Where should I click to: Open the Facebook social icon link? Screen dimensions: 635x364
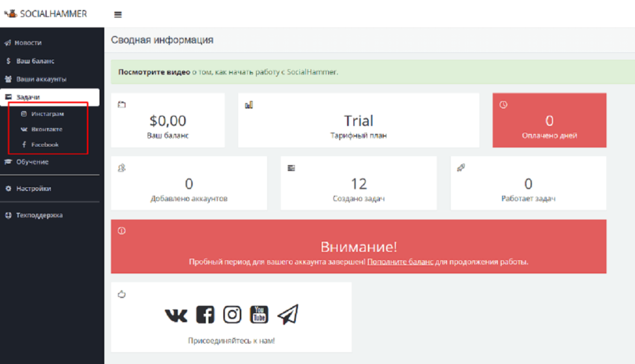[x=205, y=315]
